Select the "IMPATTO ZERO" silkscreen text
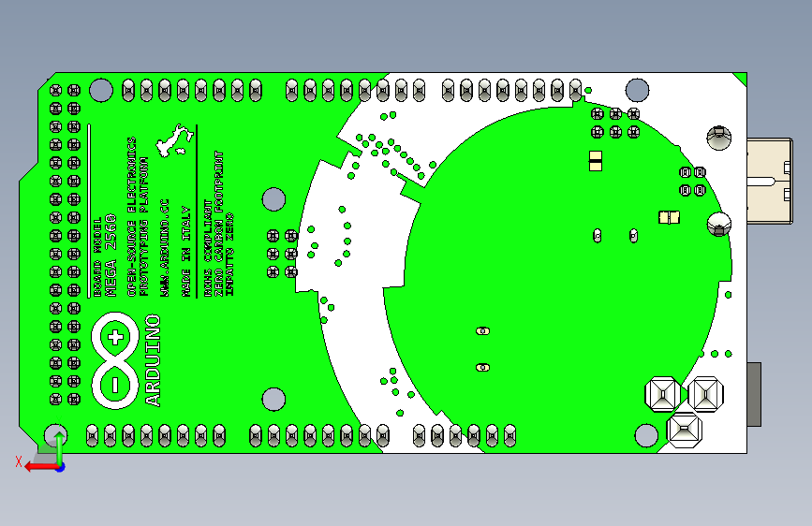 point(230,255)
